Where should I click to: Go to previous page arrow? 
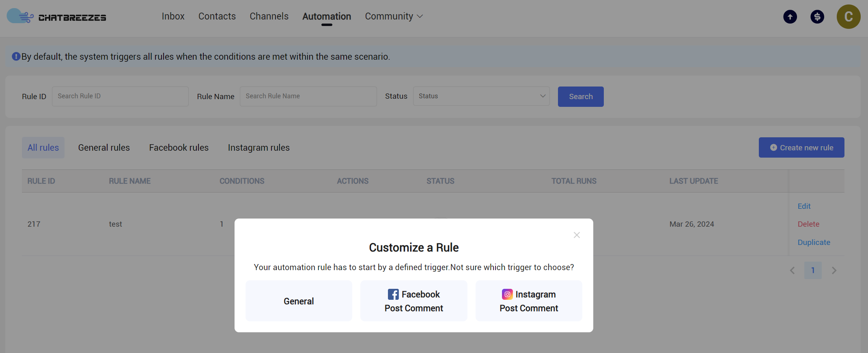click(792, 271)
